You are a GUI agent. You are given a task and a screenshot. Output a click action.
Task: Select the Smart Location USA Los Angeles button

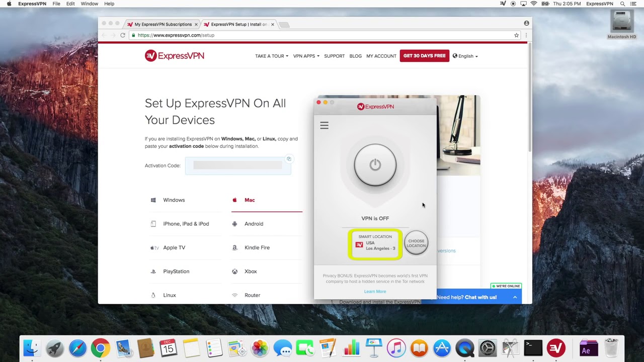click(375, 244)
